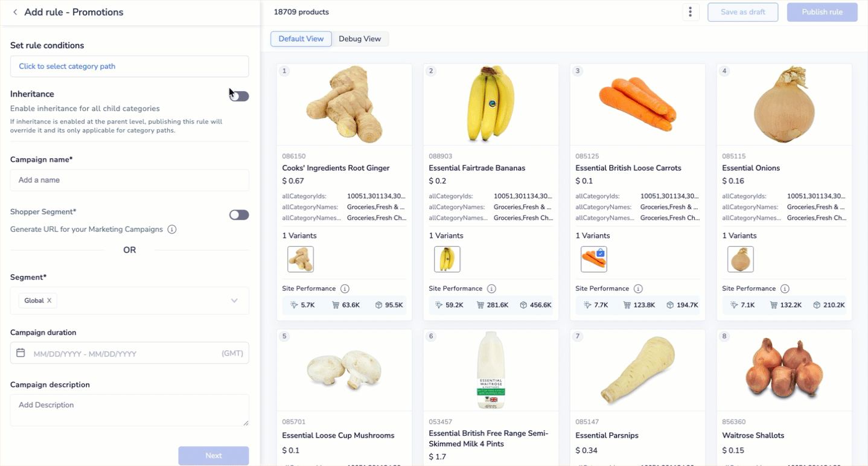The width and height of the screenshot is (868, 466).
Task: Expand the Segment dropdown arrow
Action: point(234,301)
